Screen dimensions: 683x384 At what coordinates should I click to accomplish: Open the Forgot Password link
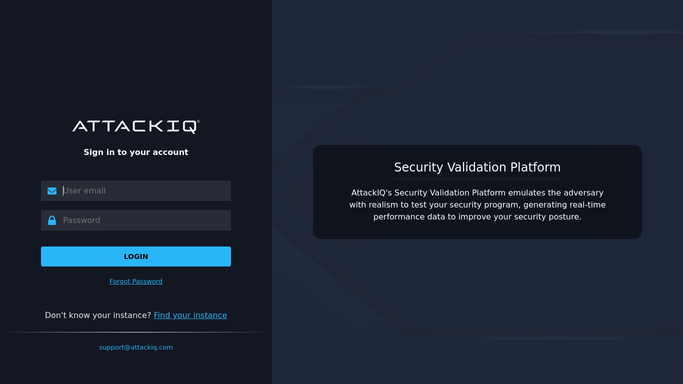[136, 281]
